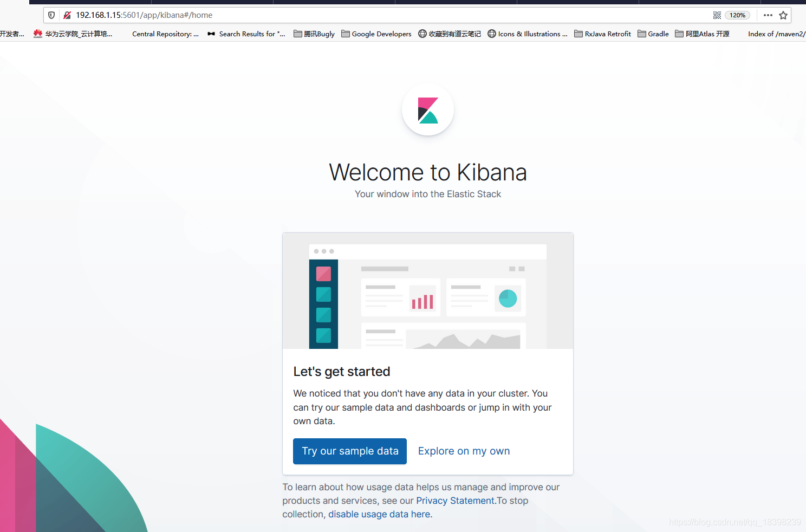Open the Privacy Statement link

(x=456, y=501)
